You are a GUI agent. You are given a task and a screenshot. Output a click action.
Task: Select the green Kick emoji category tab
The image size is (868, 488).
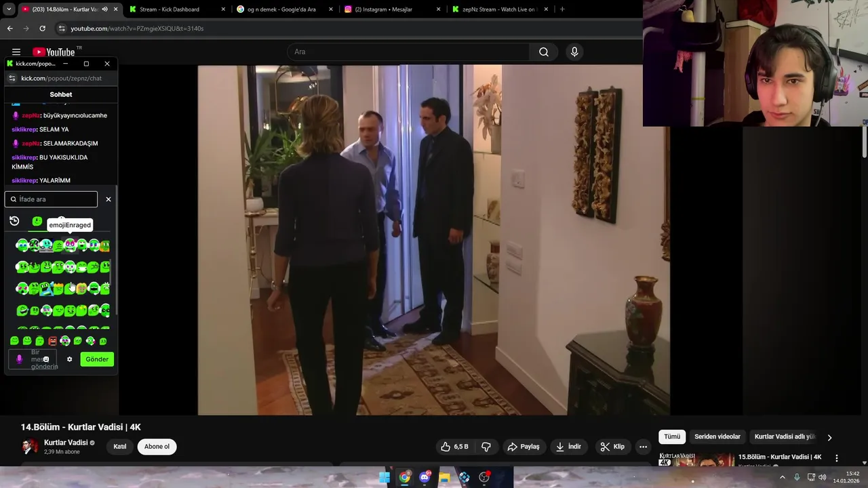(37, 221)
